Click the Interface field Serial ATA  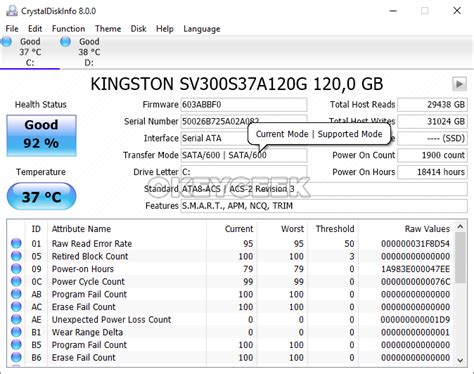point(244,138)
